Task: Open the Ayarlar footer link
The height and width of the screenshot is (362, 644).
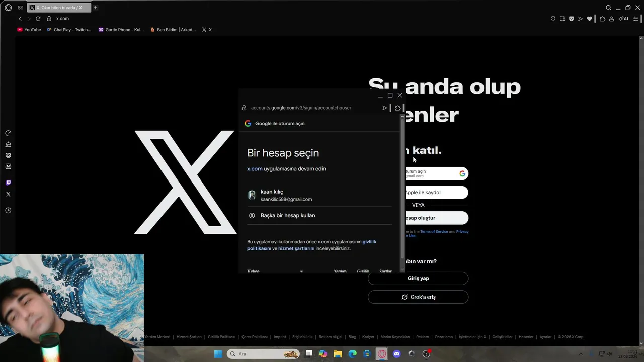Action: click(545, 337)
